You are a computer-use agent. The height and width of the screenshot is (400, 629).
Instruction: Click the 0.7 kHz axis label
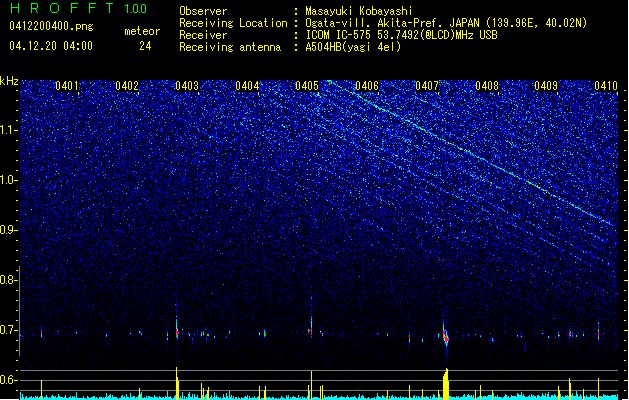pos(8,330)
